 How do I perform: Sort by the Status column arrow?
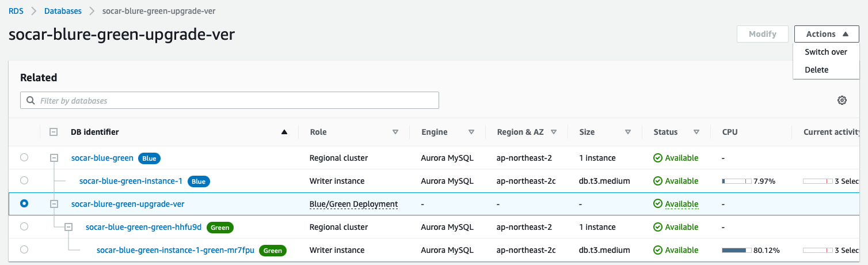tap(696, 132)
